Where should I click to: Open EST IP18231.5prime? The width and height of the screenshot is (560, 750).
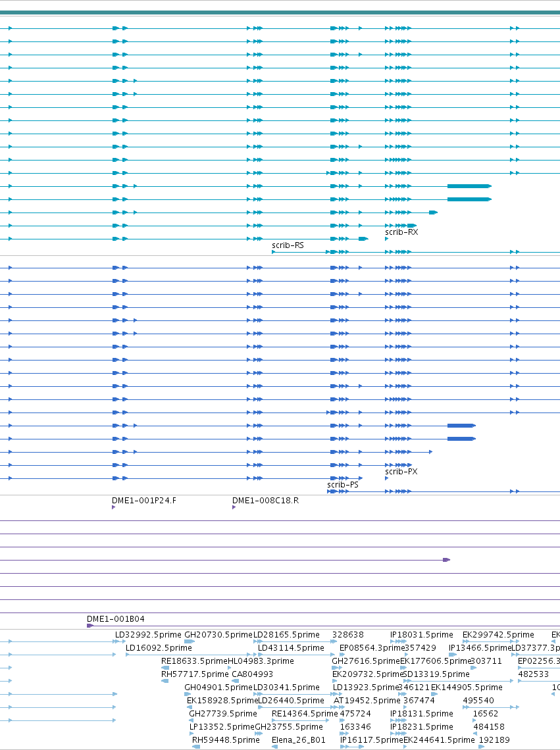tap(422, 726)
